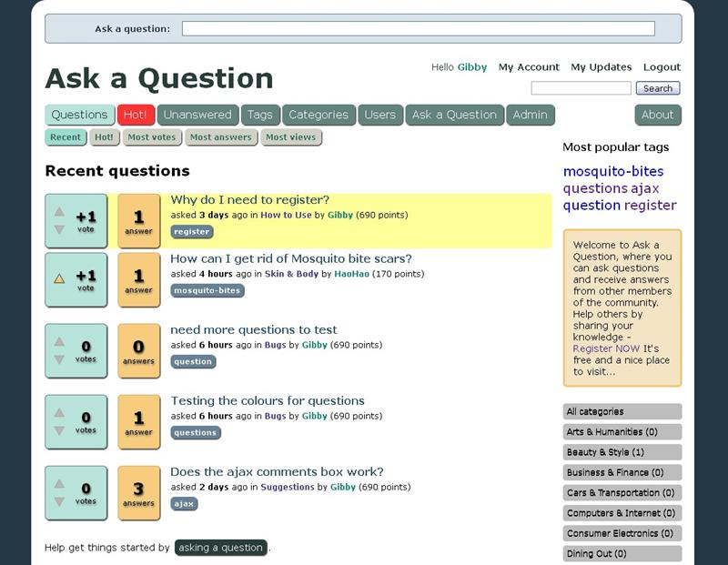Screen dimensions: 728x565
Task: Select the mosquito-bites tag under popular tags
Action: 613,171
